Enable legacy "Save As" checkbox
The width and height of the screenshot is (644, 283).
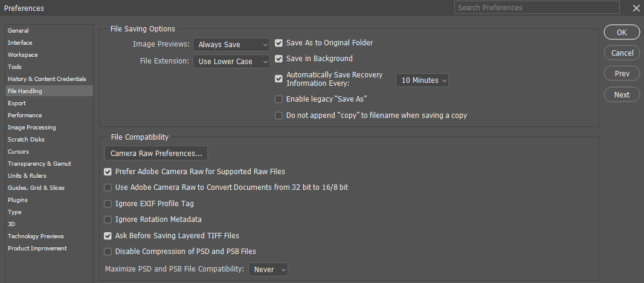tap(279, 99)
